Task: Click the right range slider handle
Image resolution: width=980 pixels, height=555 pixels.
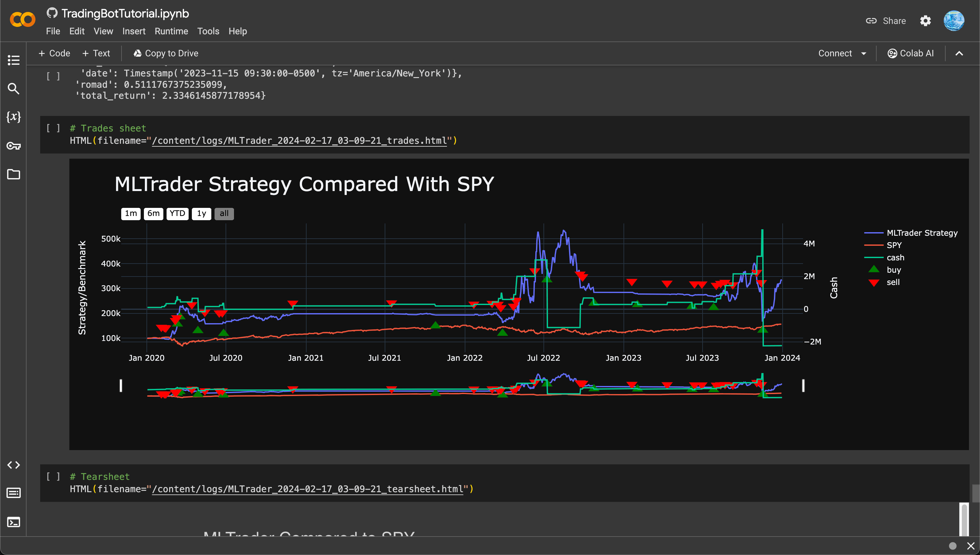Action: pyautogui.click(x=803, y=385)
